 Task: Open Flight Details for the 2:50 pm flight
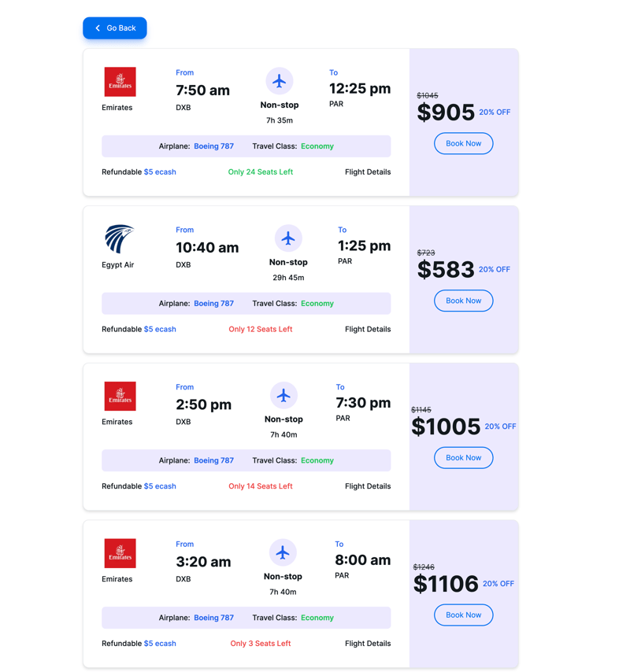[368, 486]
